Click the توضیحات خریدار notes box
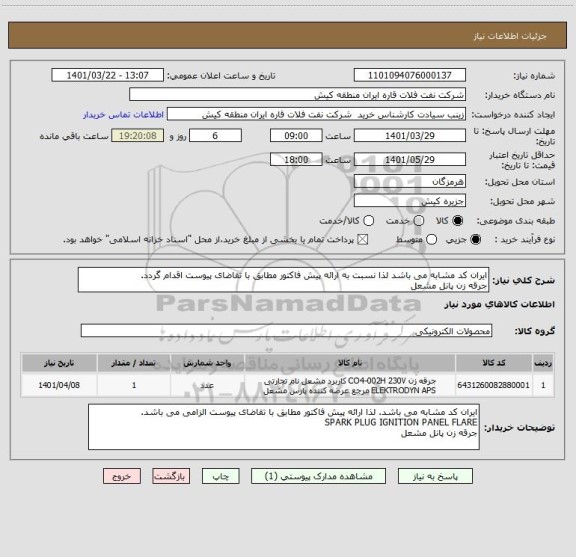 point(284,427)
